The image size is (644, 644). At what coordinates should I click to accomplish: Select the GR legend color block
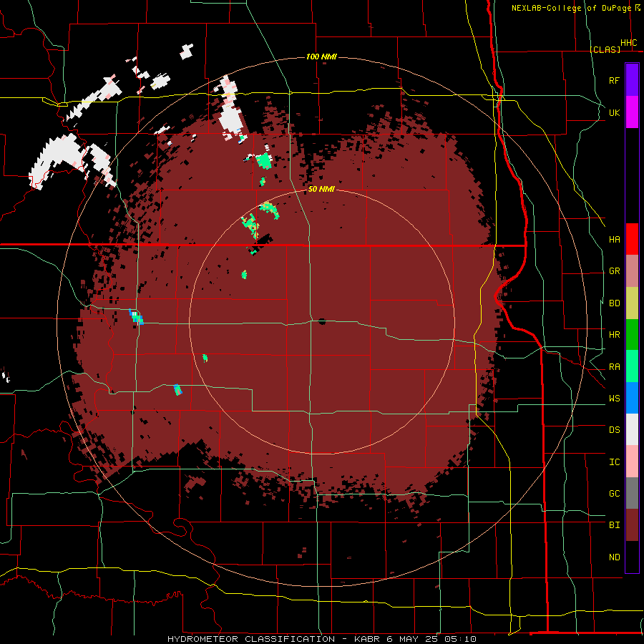pos(632,271)
